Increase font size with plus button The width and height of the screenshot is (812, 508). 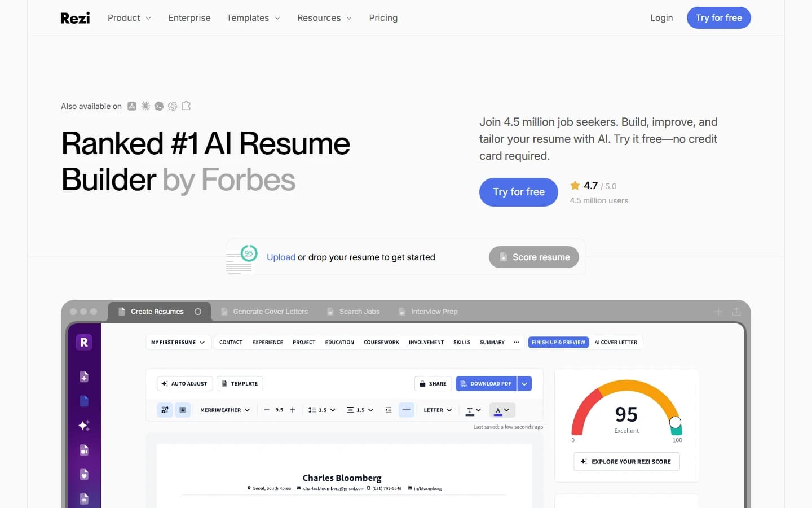point(293,410)
